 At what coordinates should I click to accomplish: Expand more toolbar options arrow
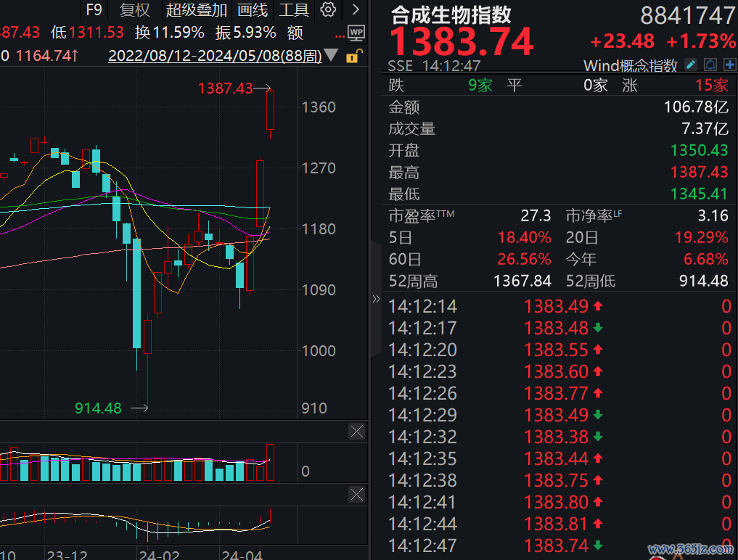pos(356,9)
